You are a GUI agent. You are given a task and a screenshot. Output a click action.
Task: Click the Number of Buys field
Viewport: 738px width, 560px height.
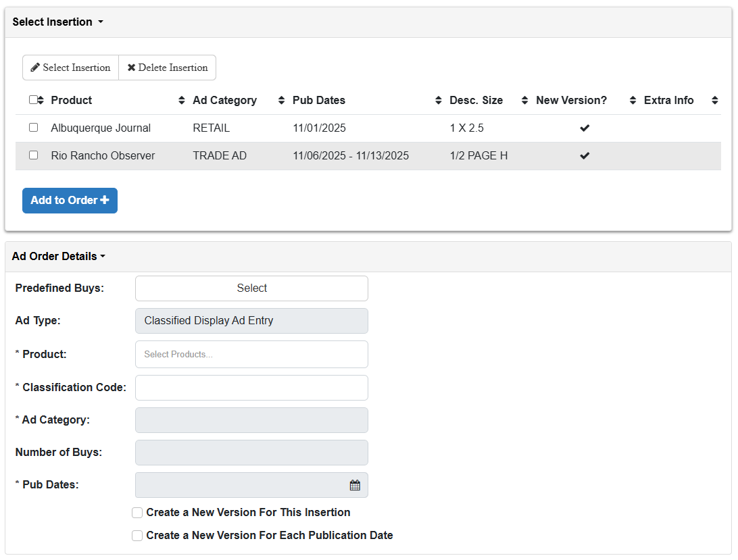pos(251,453)
